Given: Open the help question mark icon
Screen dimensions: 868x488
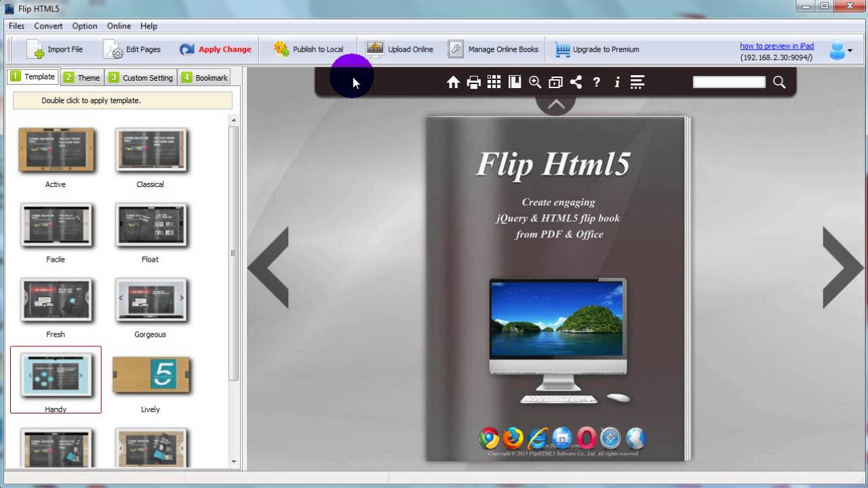Looking at the screenshot, I should (596, 82).
